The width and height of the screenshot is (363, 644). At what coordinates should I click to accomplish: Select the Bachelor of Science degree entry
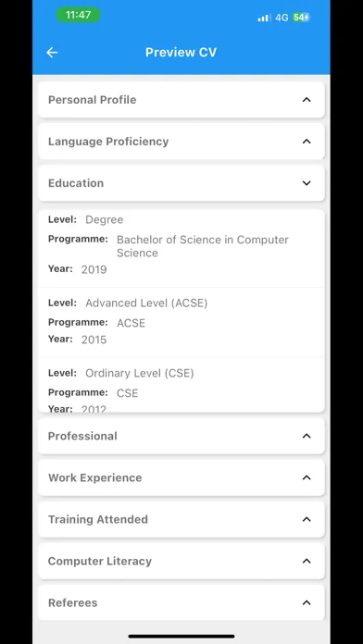point(181,248)
